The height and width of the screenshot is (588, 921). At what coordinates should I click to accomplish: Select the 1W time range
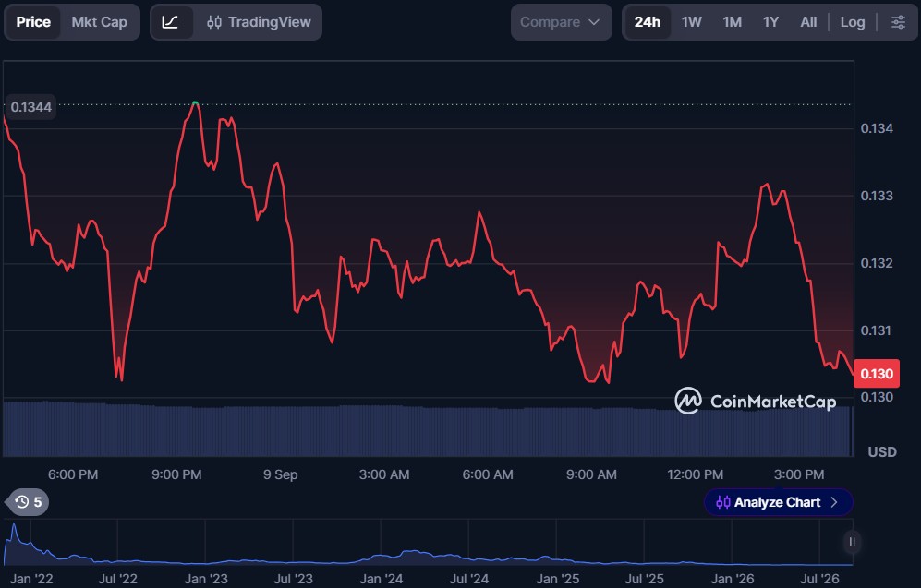coord(691,22)
